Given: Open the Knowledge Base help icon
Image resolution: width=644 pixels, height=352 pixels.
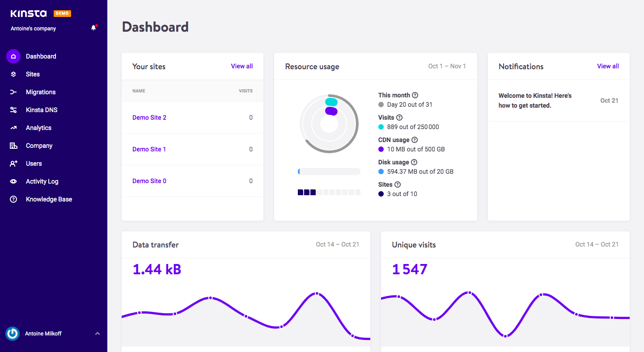Looking at the screenshot, I should tap(13, 199).
